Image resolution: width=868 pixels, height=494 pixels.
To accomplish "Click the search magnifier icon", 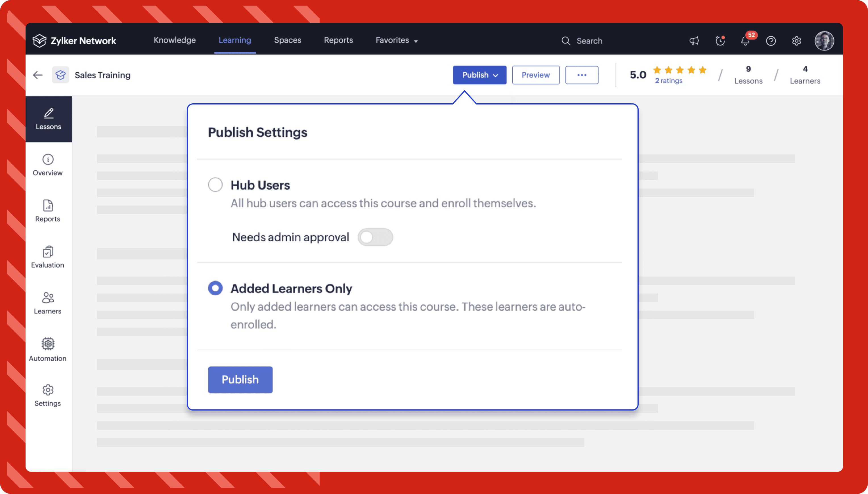I will pos(566,41).
